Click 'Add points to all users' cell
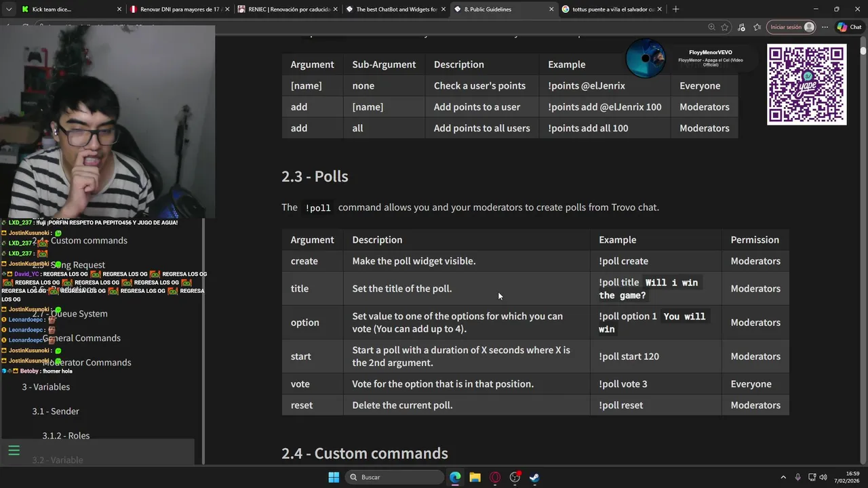 [x=481, y=128]
